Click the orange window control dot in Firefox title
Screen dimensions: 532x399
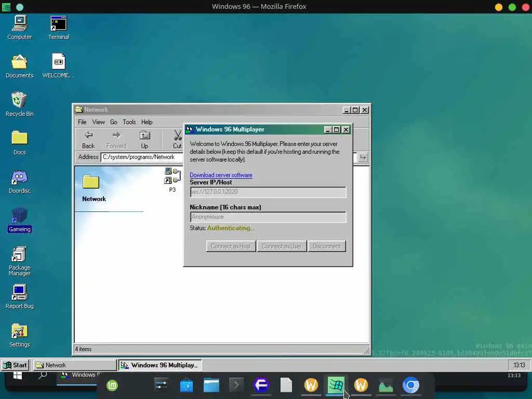pyautogui.click(x=498, y=7)
